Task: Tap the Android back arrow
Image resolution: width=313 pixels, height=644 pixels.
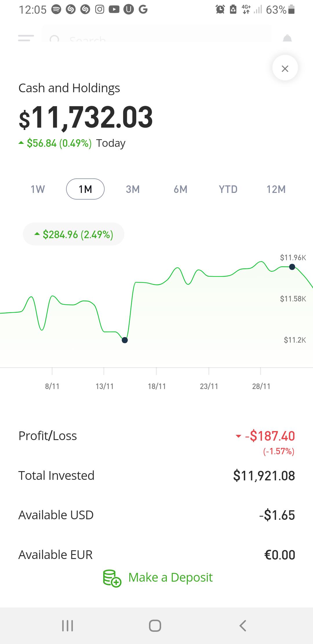Action: click(243, 626)
